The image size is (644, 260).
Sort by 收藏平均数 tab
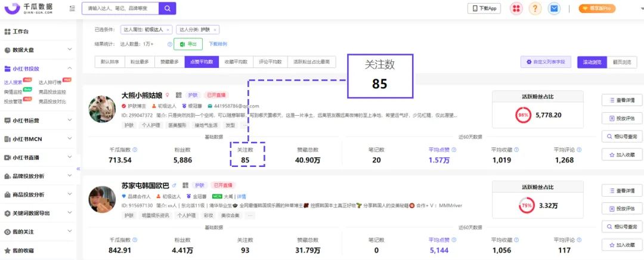[x=236, y=62]
